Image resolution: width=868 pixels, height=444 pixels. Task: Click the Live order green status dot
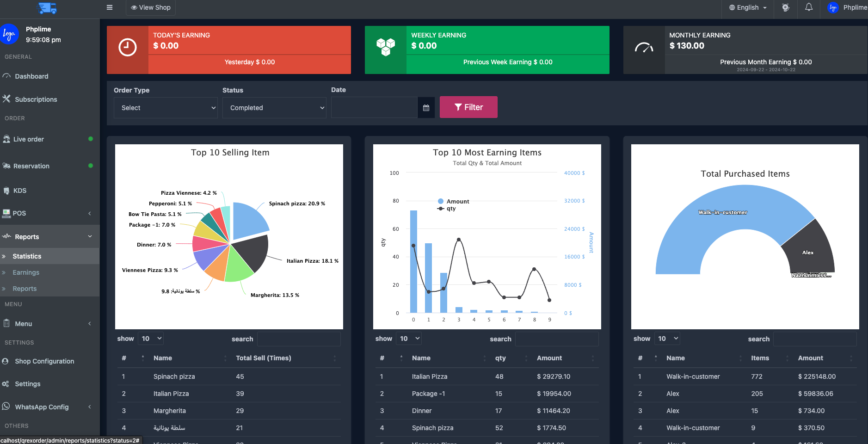tap(91, 139)
